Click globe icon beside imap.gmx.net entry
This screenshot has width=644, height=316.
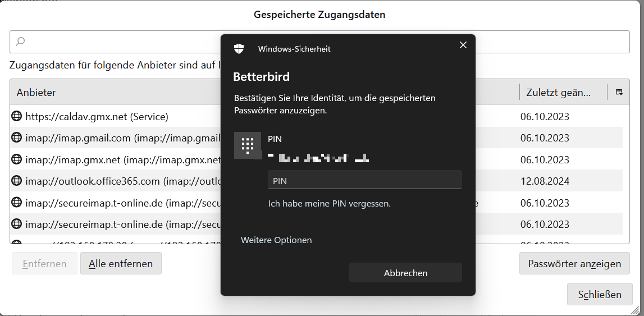coord(16,159)
